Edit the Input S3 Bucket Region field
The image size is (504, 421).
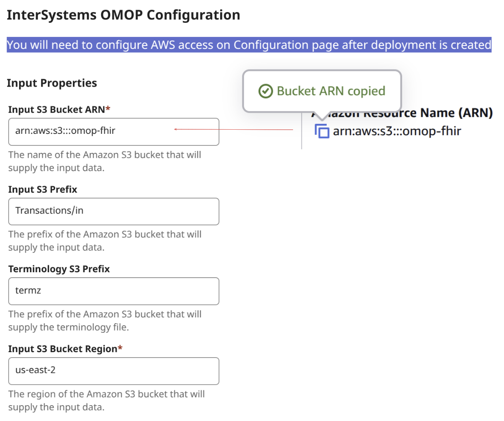point(114,371)
